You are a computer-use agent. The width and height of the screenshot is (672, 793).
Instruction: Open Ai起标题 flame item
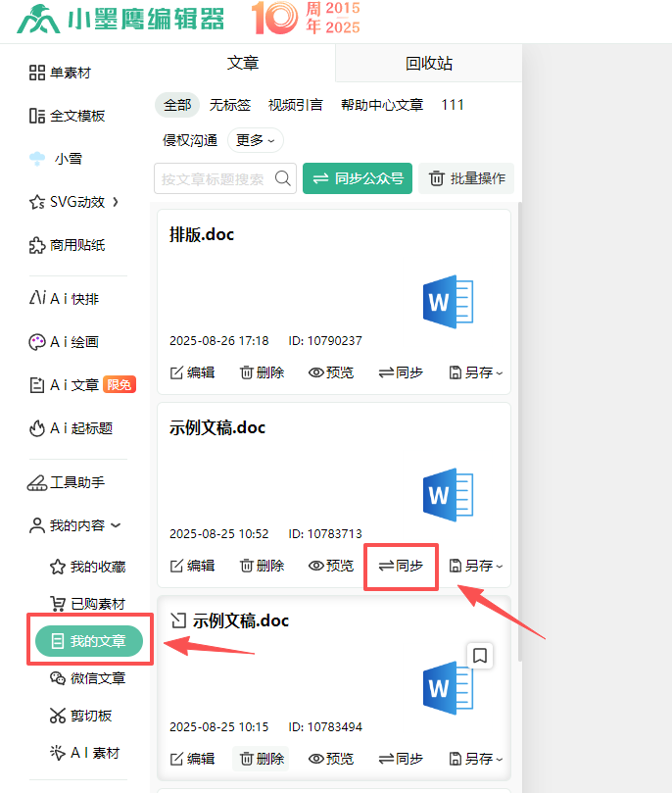(x=71, y=428)
